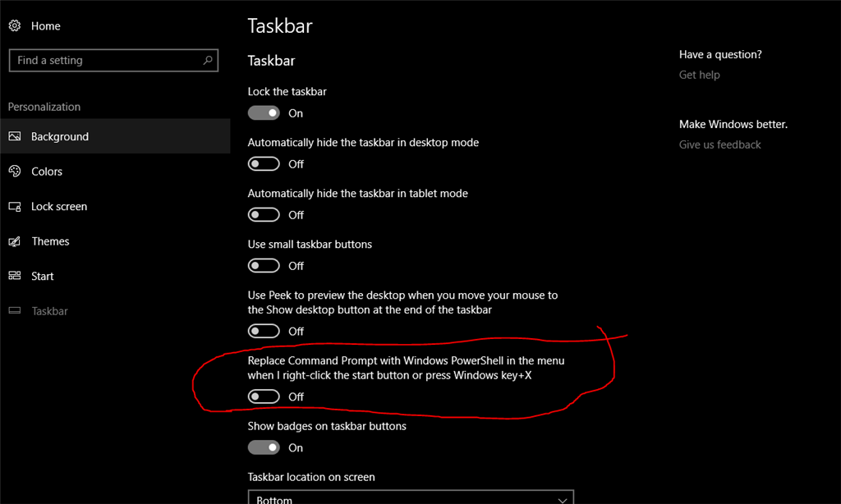Select the Background picture icon
841x504 pixels.
15,136
